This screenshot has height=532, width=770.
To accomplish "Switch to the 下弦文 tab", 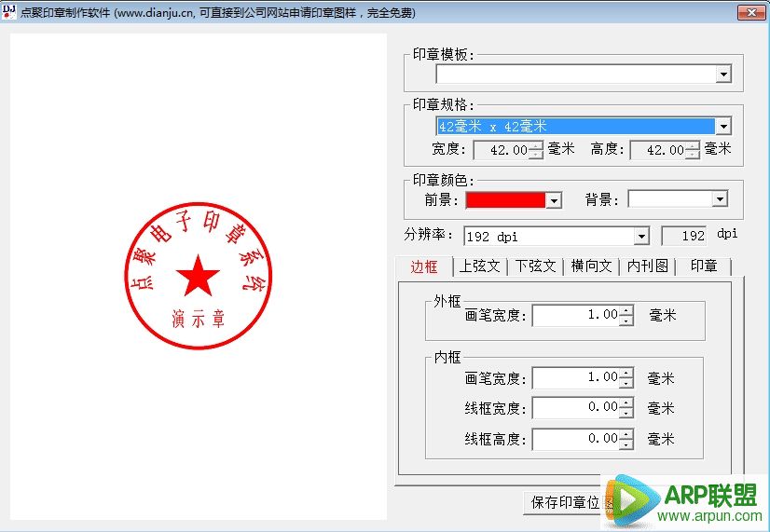I will 535,266.
